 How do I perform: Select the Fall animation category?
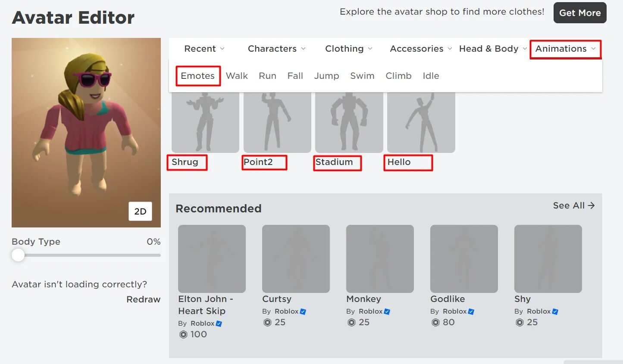[295, 76]
